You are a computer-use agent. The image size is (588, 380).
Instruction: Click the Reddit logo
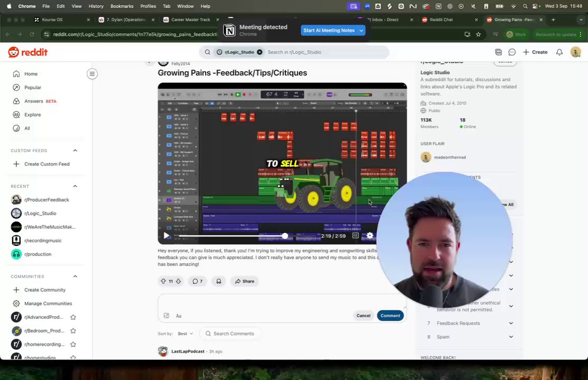(x=28, y=52)
